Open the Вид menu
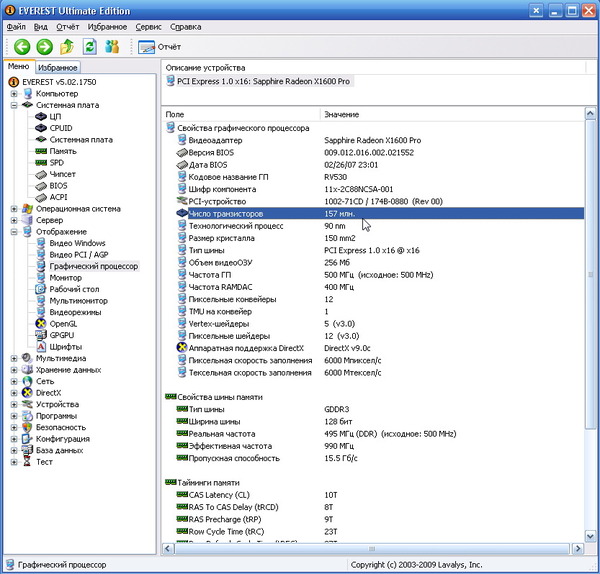The width and height of the screenshot is (600, 574). (x=41, y=27)
